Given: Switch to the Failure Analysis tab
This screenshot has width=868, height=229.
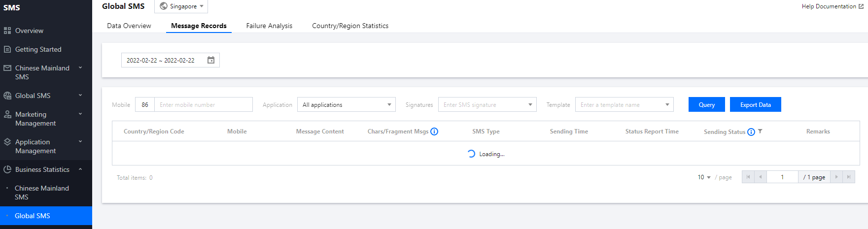Looking at the screenshot, I should point(269,26).
